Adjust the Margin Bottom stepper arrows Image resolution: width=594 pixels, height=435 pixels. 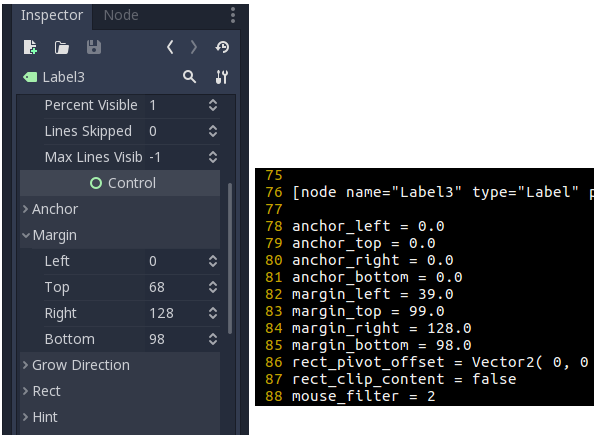click(213, 339)
